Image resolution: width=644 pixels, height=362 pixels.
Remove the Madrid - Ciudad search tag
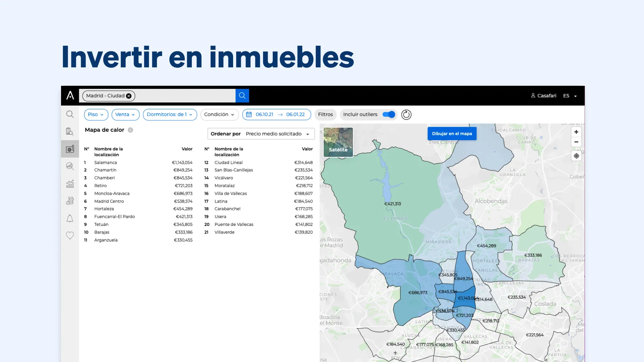(129, 96)
